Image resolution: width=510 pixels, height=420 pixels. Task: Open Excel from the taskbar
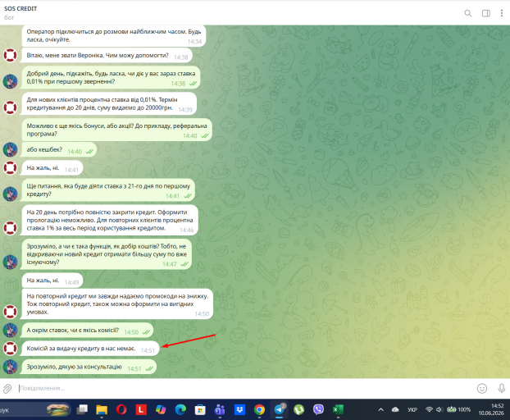pos(339,409)
